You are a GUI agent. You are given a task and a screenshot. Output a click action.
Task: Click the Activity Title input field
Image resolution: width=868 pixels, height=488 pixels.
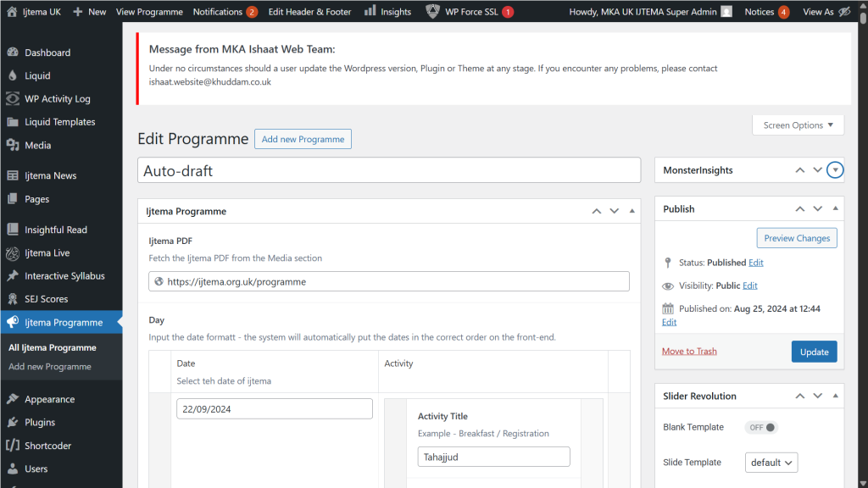point(493,457)
